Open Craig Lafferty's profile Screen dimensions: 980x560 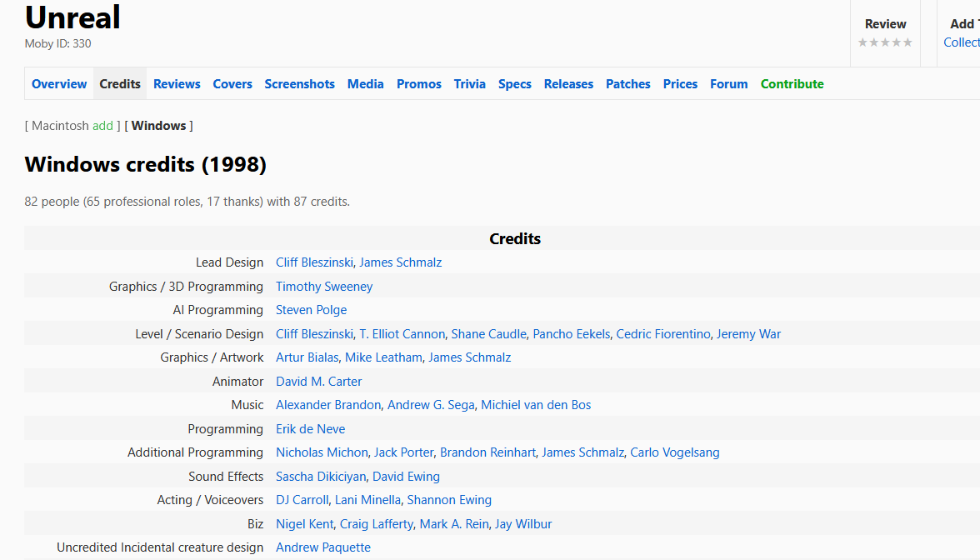pos(377,523)
